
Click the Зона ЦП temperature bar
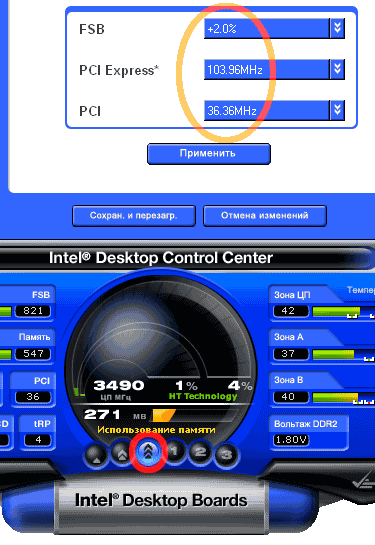(x=343, y=311)
